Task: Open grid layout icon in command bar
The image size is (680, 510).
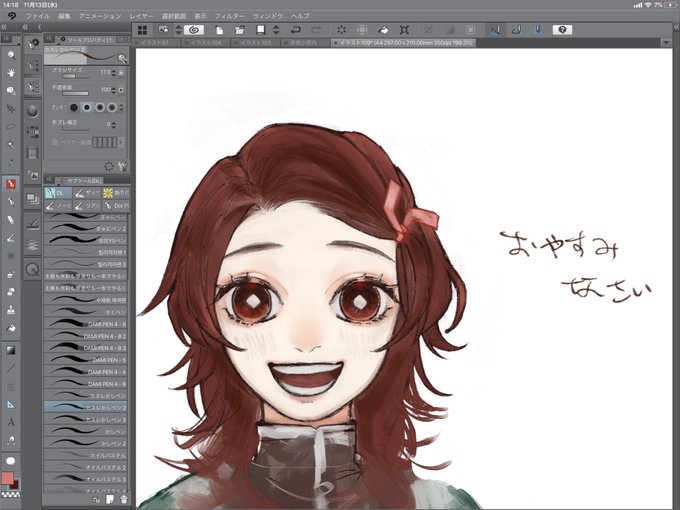Action: click(x=142, y=30)
